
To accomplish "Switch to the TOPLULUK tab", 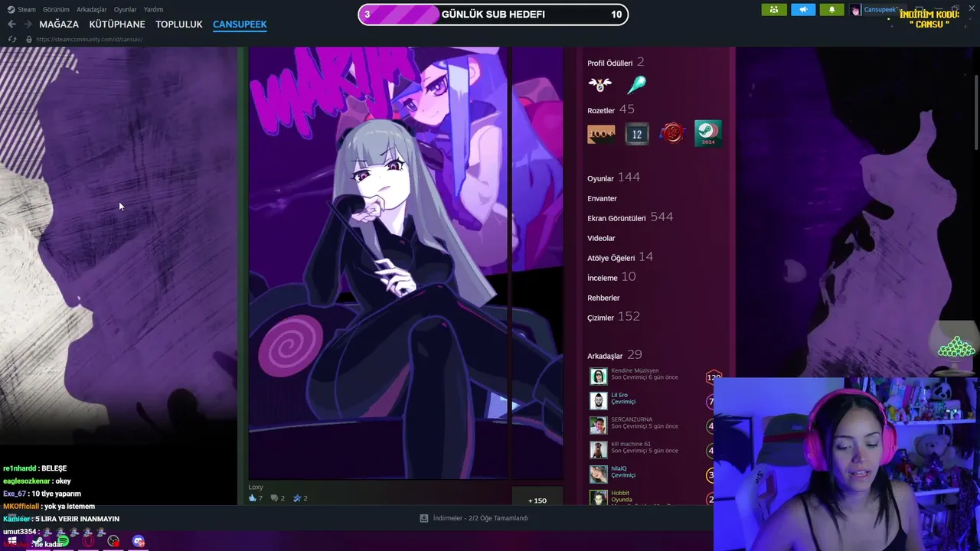I will click(x=179, y=24).
